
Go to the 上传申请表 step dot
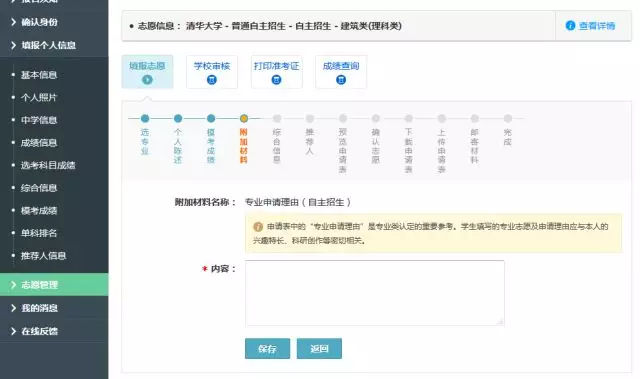tap(442, 118)
